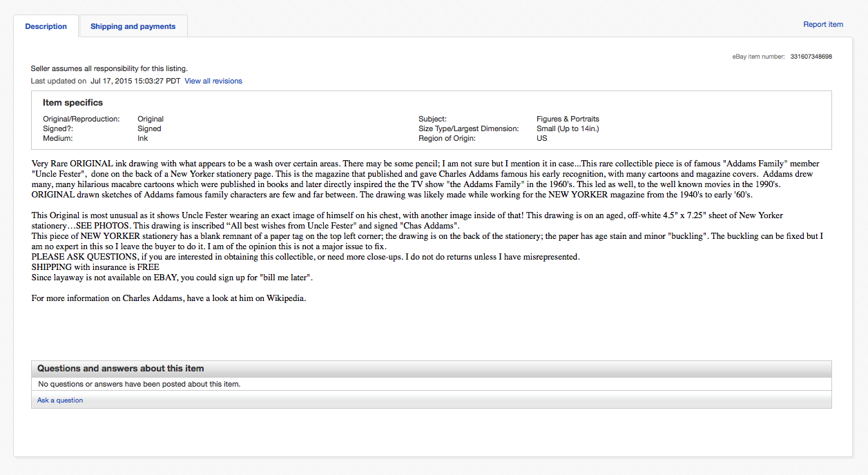
Task: Select the eBay item number 331607348698
Action: pos(811,57)
